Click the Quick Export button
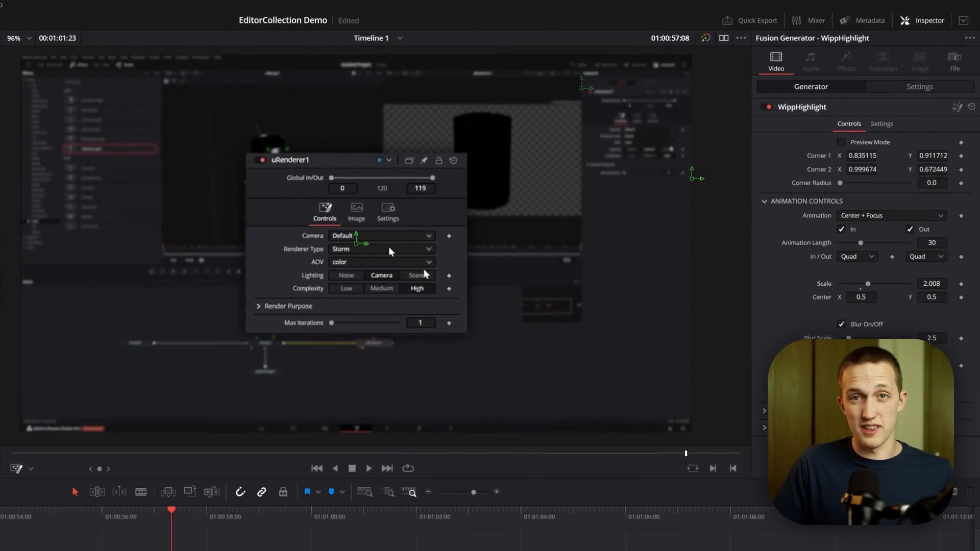Screen dimensions: 980x551 (749, 20)
